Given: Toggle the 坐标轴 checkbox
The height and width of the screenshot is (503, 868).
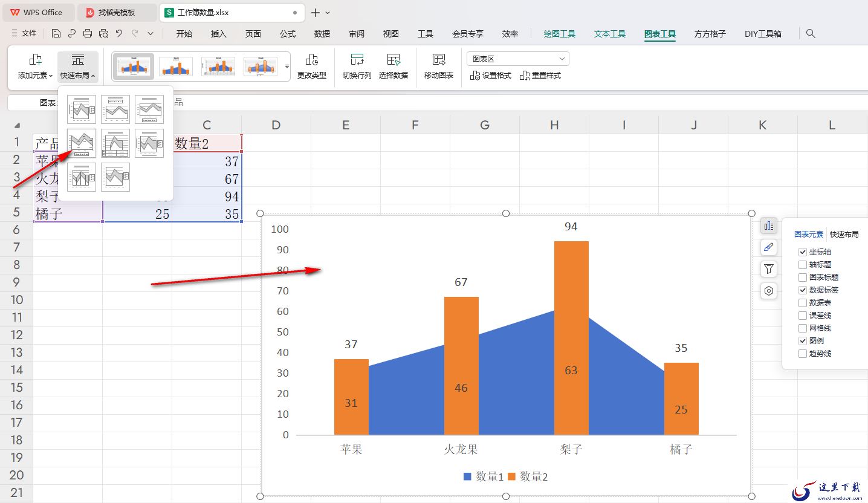Looking at the screenshot, I should [803, 252].
